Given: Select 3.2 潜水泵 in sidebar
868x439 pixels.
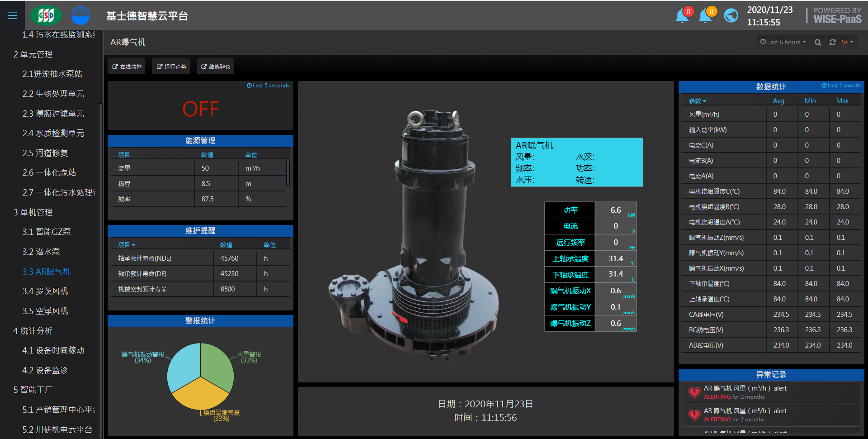Looking at the screenshot, I should 41,252.
